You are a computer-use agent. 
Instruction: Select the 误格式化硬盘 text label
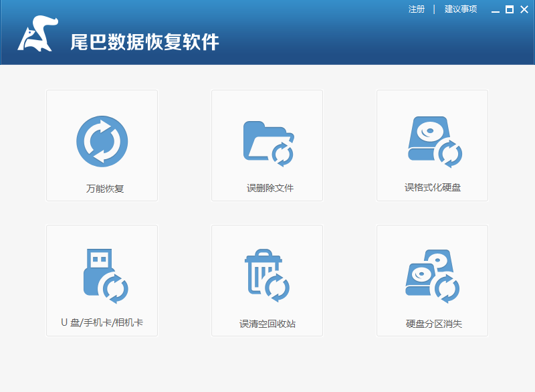[x=433, y=187]
